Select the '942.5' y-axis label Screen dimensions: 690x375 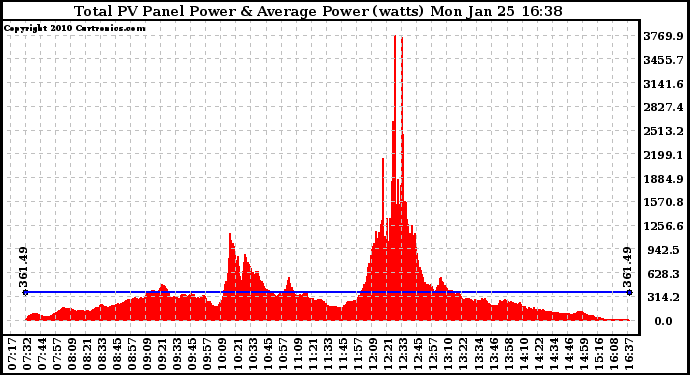coord(665,250)
